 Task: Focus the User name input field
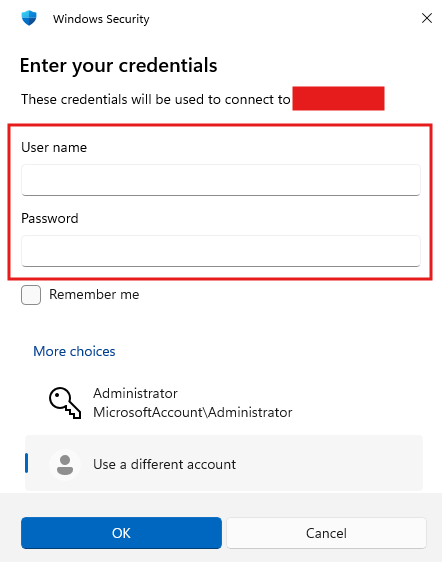tap(221, 180)
